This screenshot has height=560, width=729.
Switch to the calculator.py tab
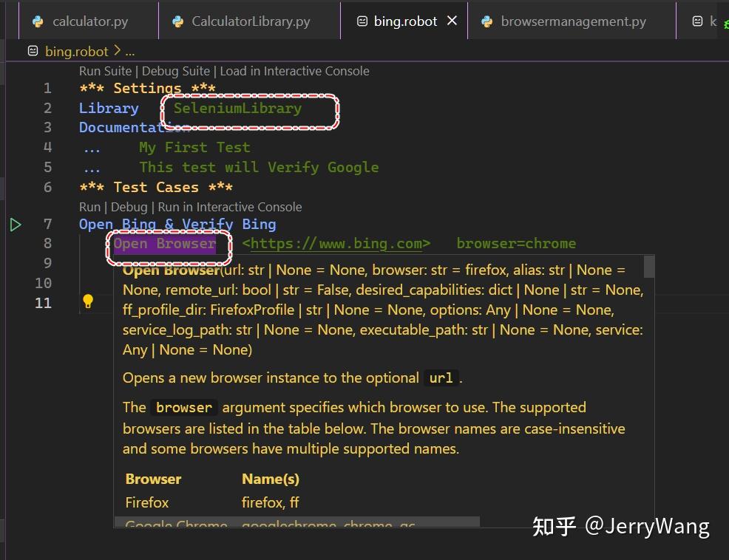coord(88,21)
